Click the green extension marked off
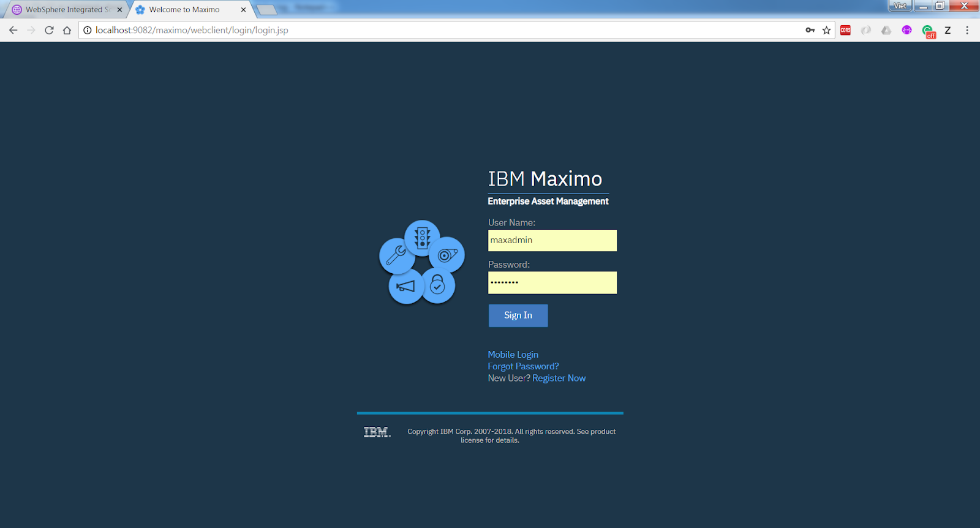Screen dimensions: 980x528 point(928,31)
